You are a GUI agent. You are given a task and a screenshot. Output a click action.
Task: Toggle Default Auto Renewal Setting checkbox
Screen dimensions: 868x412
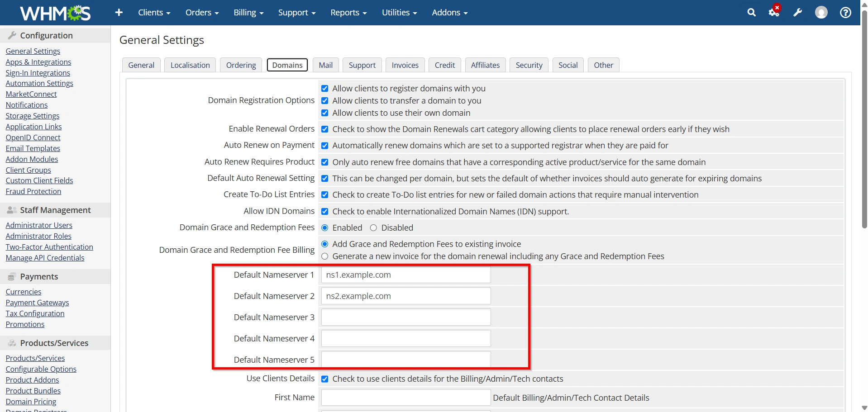[x=324, y=179]
